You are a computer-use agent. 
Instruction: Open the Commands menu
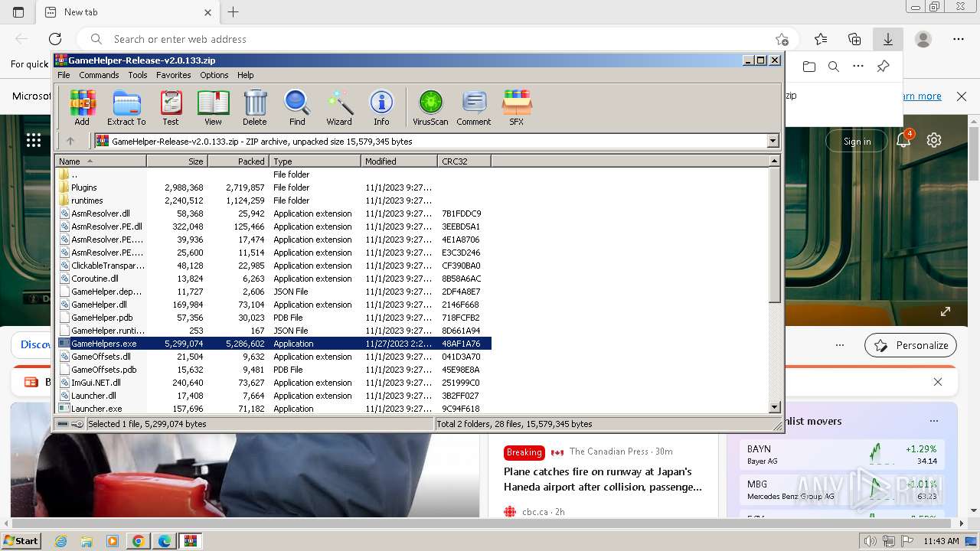99,75
